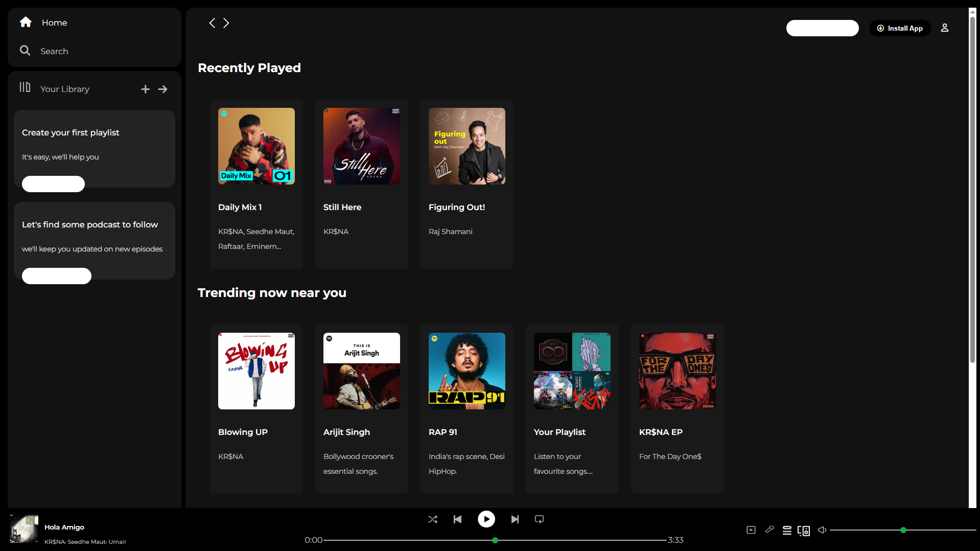Go to Home via the house icon
This screenshot has width=980, height=551.
coord(26,22)
